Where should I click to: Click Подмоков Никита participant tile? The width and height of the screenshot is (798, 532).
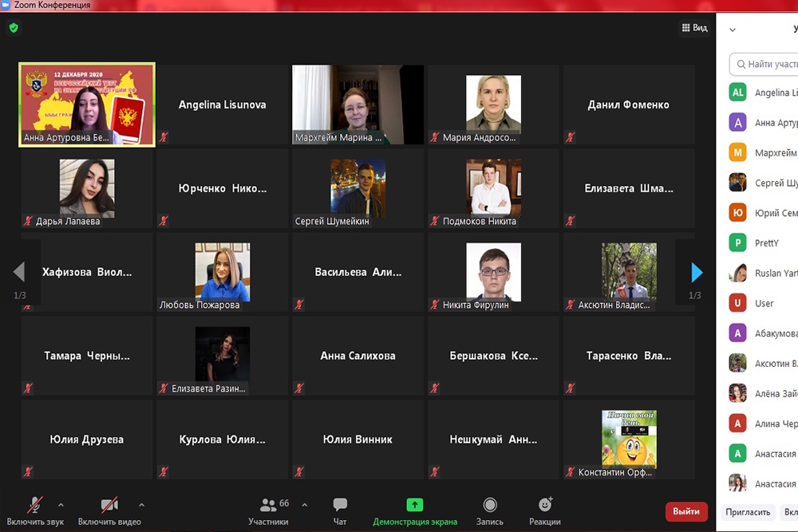(494, 188)
